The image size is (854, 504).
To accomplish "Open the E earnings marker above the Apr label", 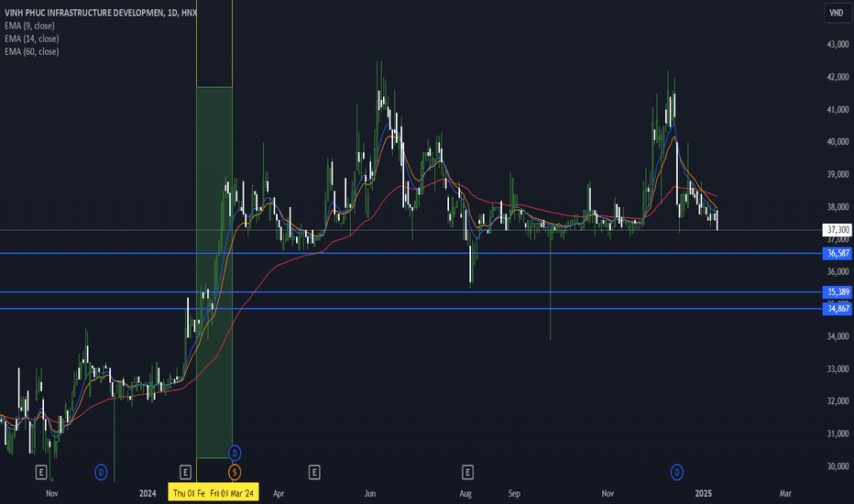I will pyautogui.click(x=314, y=473).
